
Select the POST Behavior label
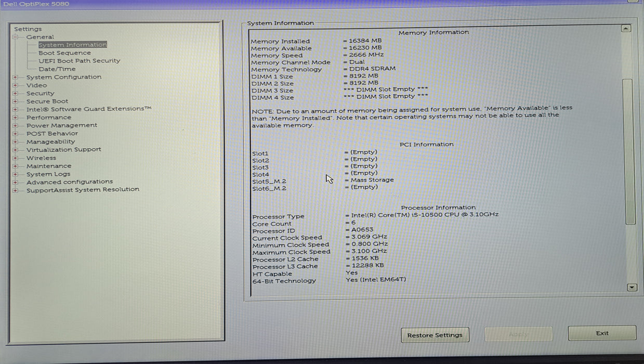point(52,134)
